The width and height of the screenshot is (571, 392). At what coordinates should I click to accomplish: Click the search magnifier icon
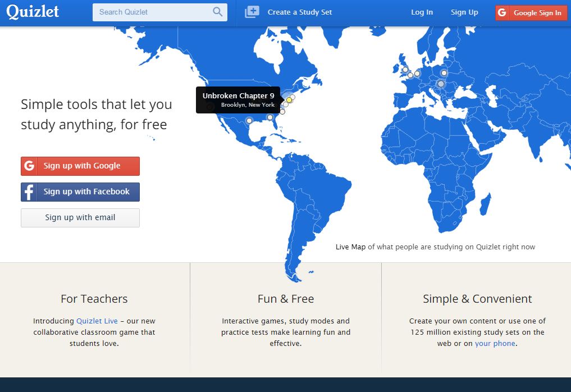pos(217,12)
